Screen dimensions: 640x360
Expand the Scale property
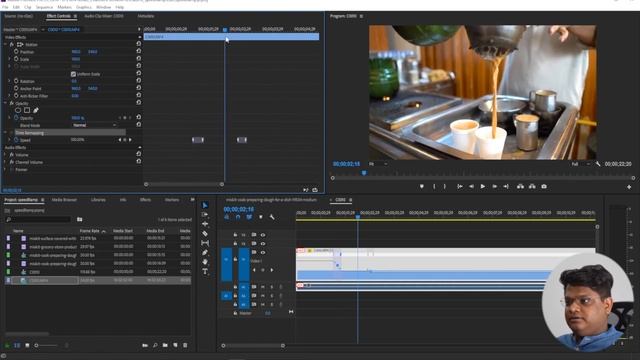click(x=9, y=59)
